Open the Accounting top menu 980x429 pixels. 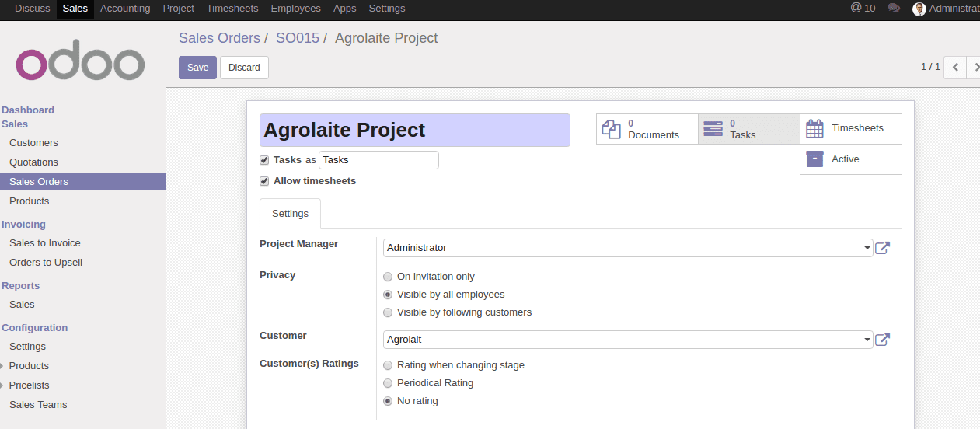(x=125, y=9)
